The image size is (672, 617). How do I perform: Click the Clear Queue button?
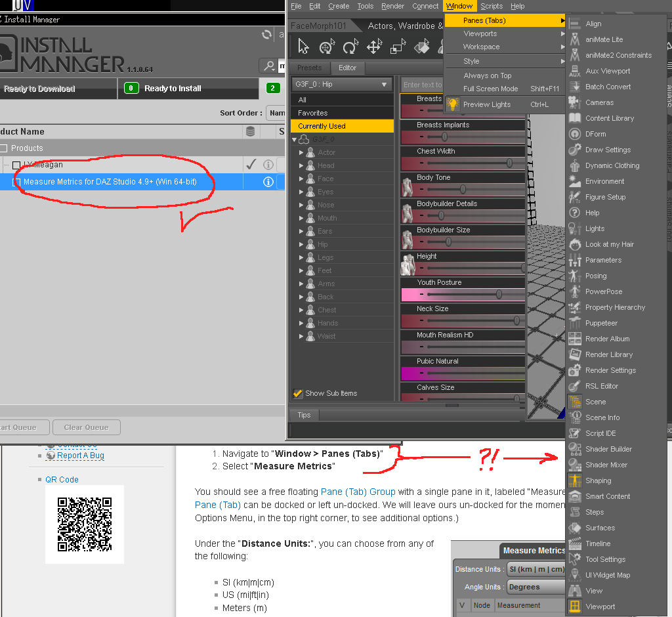(x=87, y=427)
